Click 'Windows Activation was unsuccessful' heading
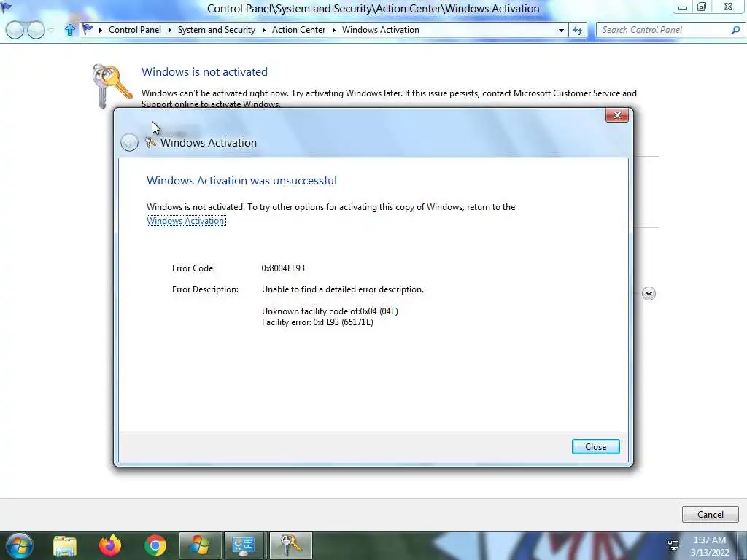Screen dimensions: 747x560 (241, 181)
